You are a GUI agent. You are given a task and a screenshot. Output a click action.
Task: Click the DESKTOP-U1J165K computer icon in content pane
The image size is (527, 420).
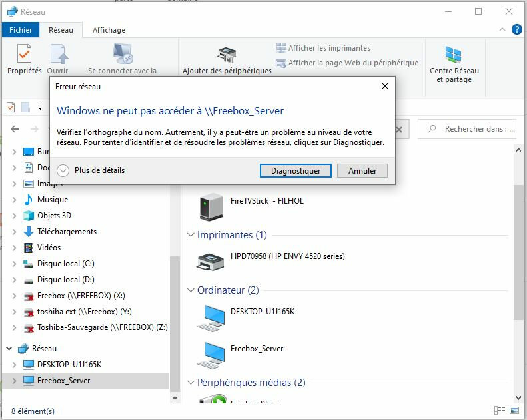[211, 317]
